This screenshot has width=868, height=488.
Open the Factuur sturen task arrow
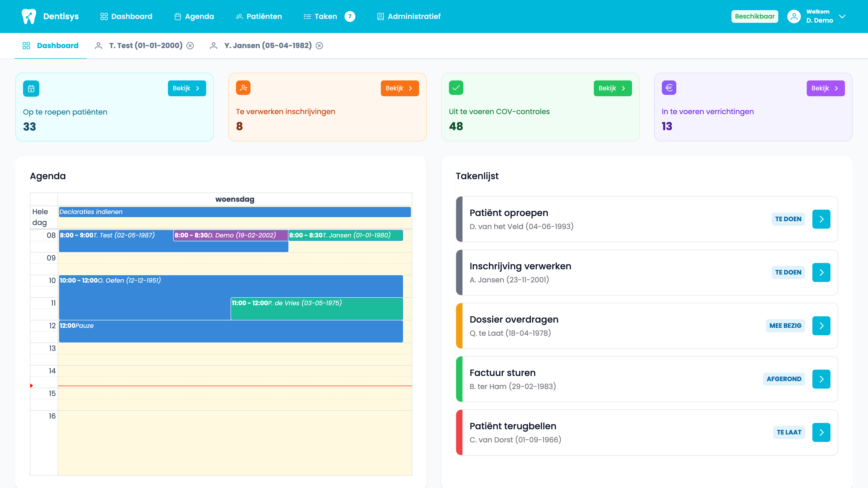[x=821, y=379]
